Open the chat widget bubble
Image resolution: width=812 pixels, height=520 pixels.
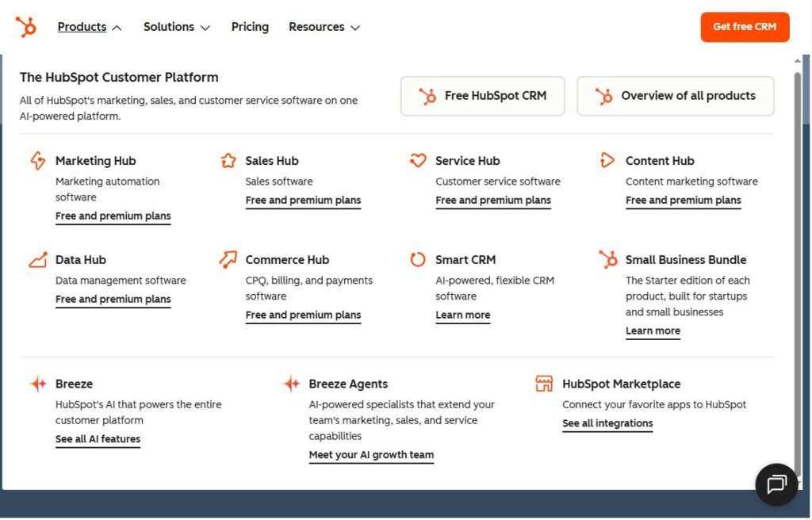776,484
